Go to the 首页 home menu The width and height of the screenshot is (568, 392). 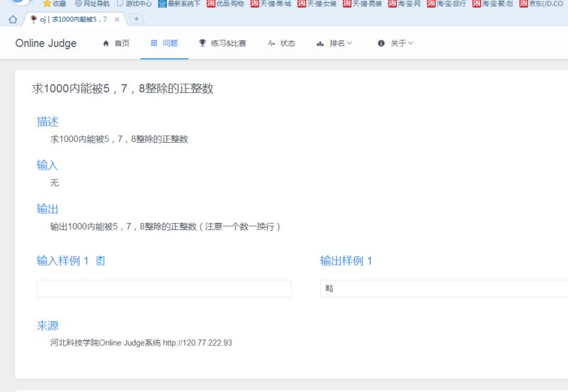pyautogui.click(x=116, y=43)
